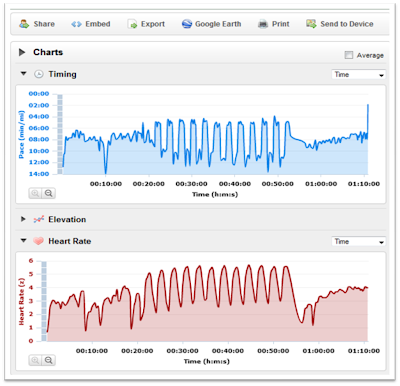The image size is (400, 386).
Task: Zoom out on the Timing chart
Action: 49,193
